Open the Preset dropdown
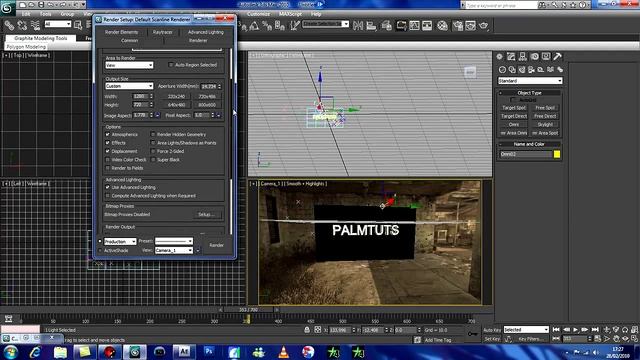 [174, 241]
